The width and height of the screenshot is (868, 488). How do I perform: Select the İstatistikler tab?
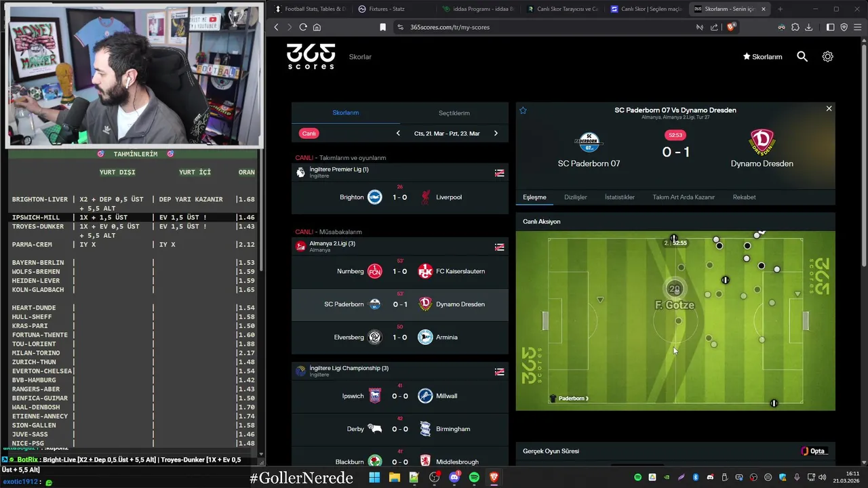coord(620,197)
